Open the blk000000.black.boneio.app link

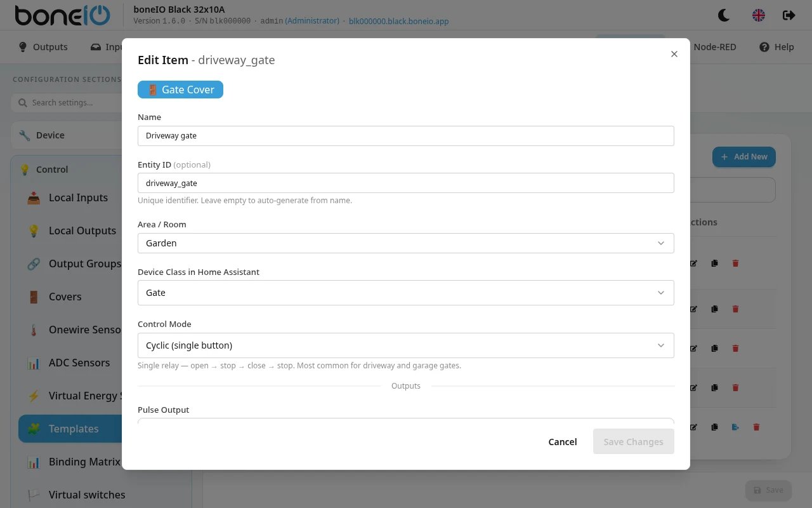pyautogui.click(x=398, y=21)
